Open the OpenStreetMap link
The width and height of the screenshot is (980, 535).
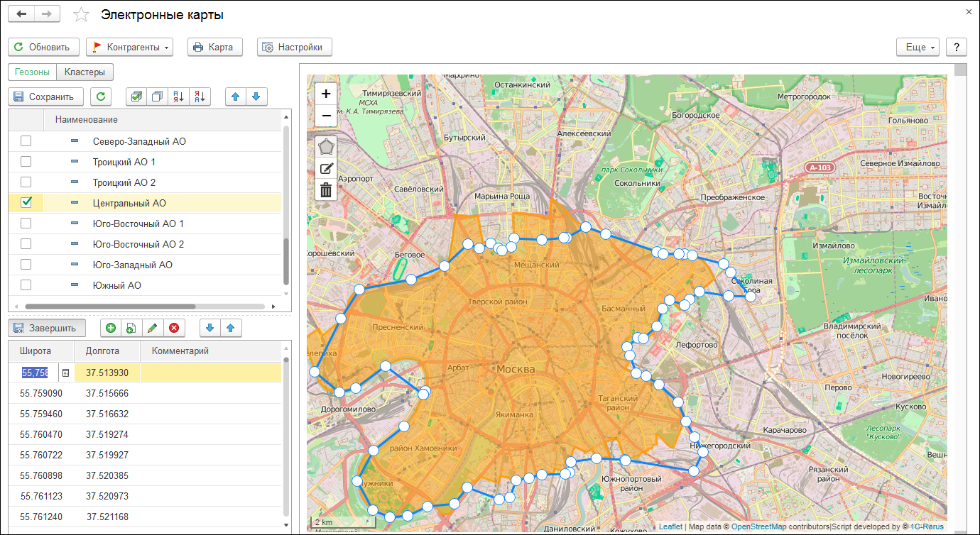point(758,526)
